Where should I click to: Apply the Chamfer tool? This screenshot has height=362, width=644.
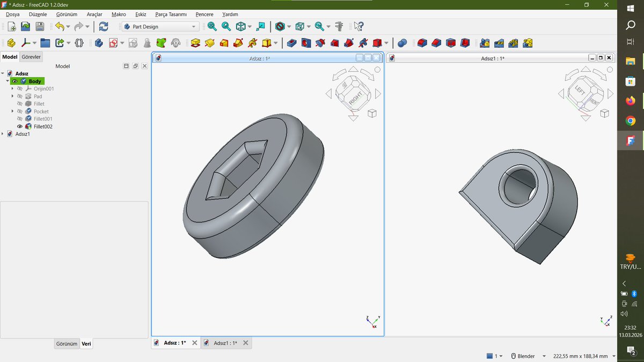436,43
